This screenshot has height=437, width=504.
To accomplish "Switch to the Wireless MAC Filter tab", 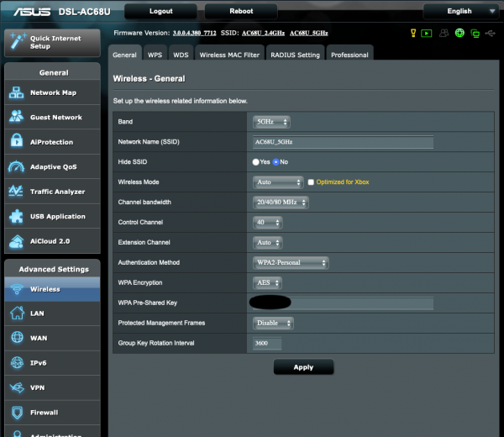I will (228, 55).
